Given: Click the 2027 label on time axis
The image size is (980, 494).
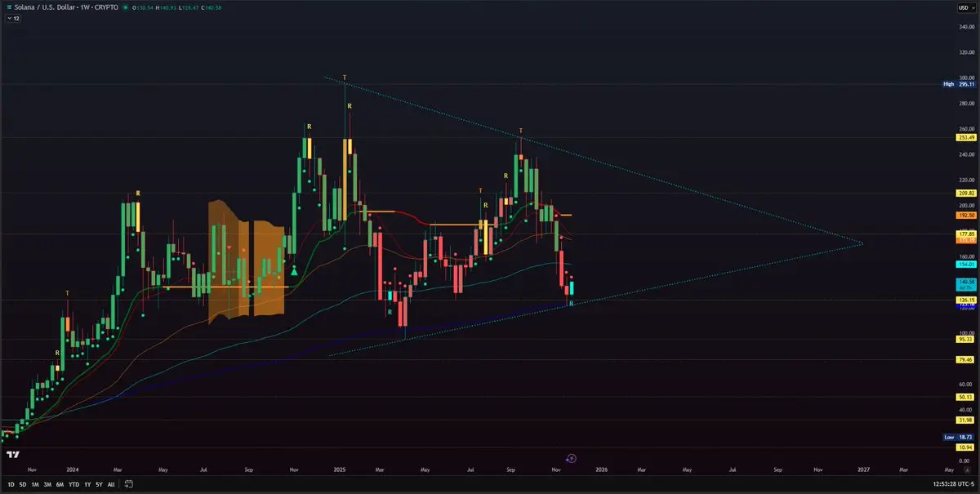Looking at the screenshot, I should 862,470.
